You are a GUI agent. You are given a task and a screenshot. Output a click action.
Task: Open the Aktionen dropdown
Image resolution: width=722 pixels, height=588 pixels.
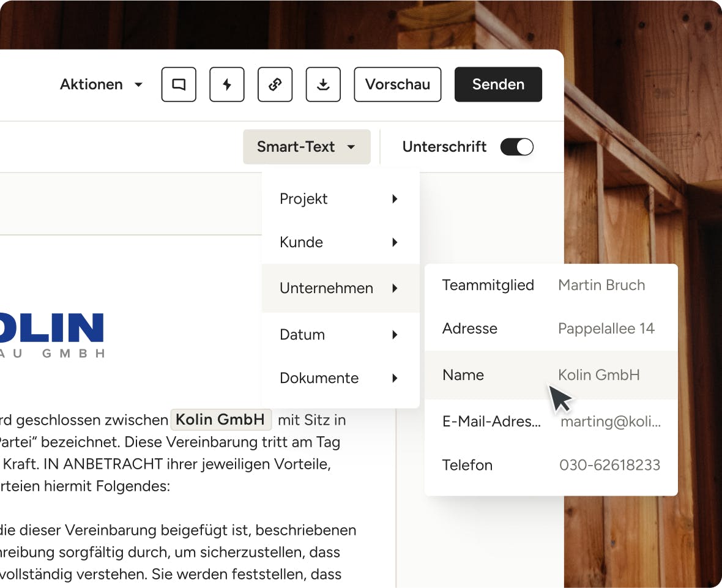tap(101, 84)
